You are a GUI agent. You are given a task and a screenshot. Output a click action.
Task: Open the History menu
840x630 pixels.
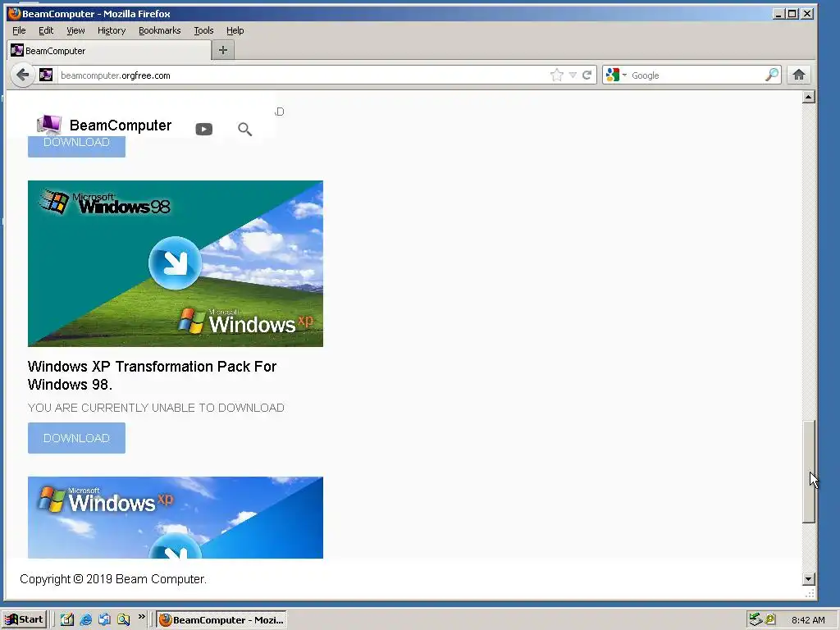[112, 30]
